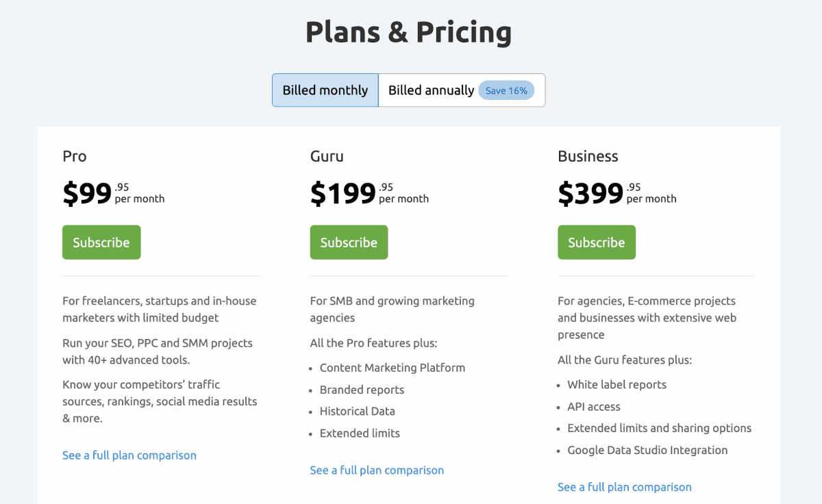Click the Historical Data list item
The width and height of the screenshot is (822, 504).
(x=357, y=412)
